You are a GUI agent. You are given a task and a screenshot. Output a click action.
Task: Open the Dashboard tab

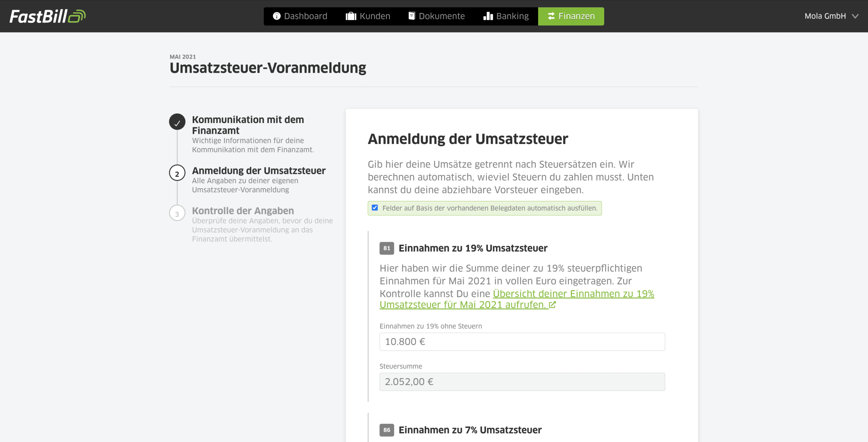tap(300, 16)
